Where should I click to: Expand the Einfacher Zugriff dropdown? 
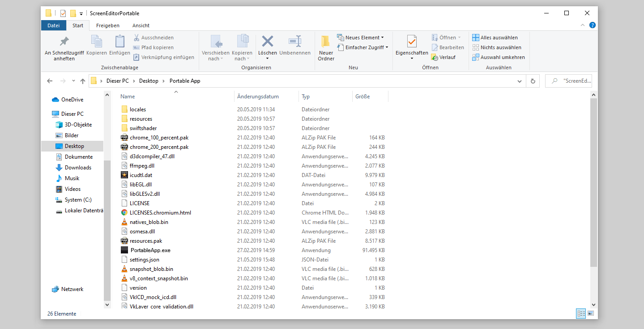click(364, 47)
